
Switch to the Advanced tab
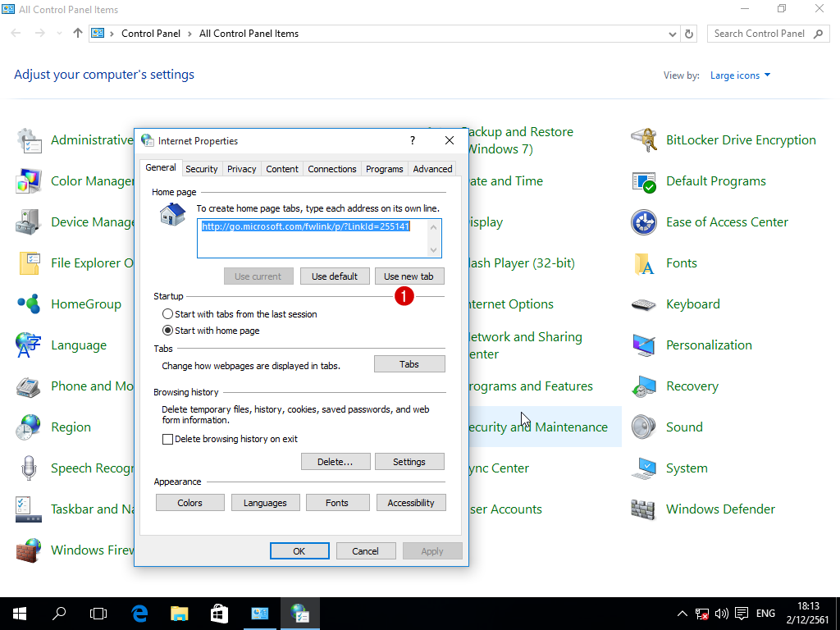click(x=432, y=169)
